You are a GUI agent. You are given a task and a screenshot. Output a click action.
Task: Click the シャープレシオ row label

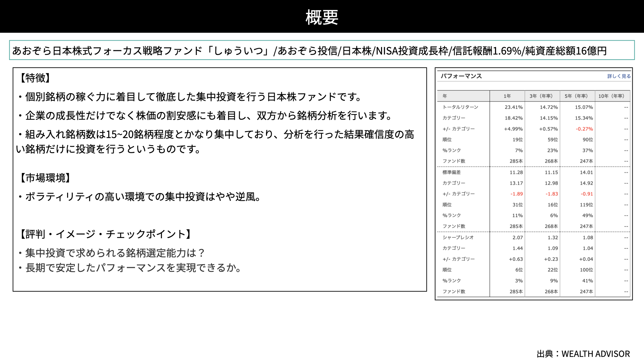pos(458,237)
